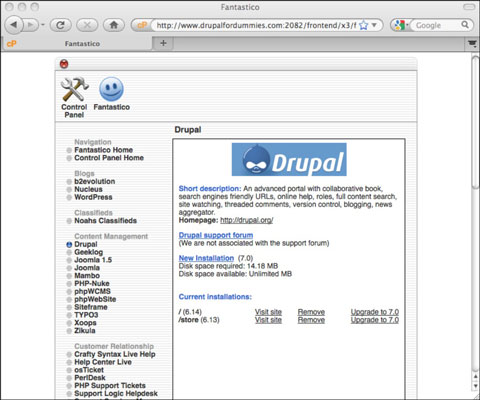
Task: Open the list all tabs button
Action: (x=472, y=43)
